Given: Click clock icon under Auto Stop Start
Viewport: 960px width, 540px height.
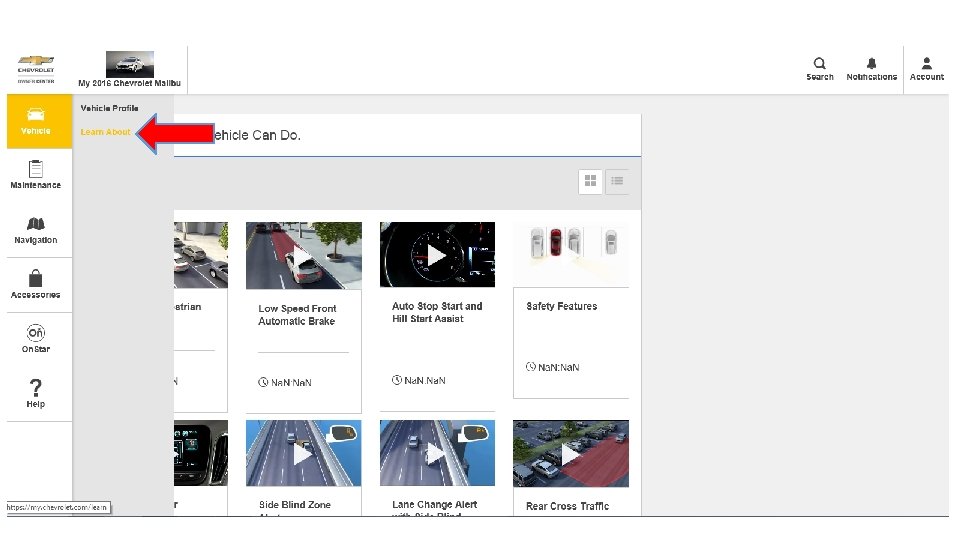Looking at the screenshot, I should click(397, 380).
